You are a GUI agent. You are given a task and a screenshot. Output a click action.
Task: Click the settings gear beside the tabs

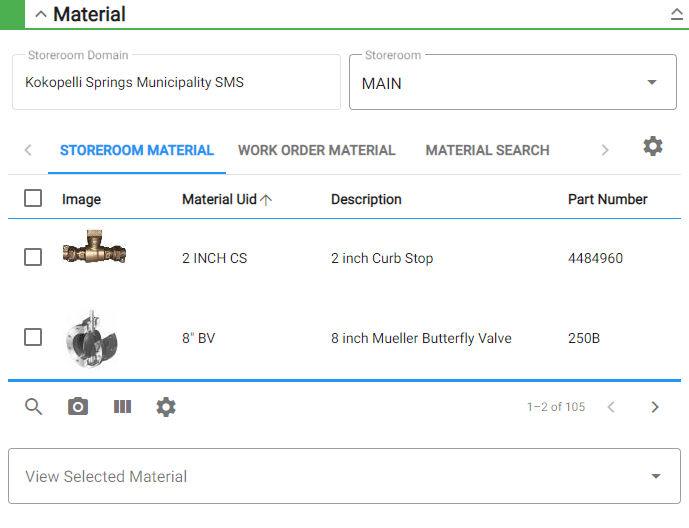[653, 147]
